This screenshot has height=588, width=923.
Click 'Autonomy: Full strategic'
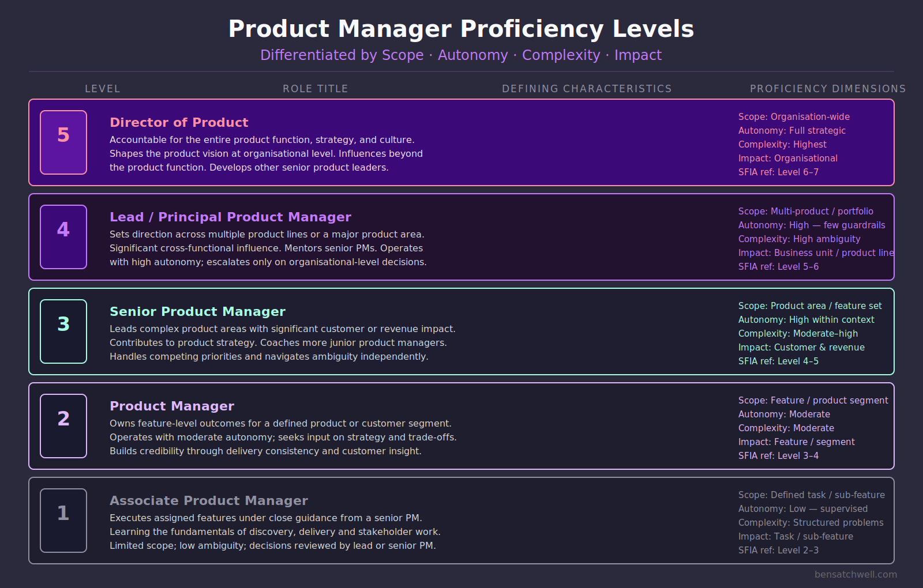click(792, 131)
